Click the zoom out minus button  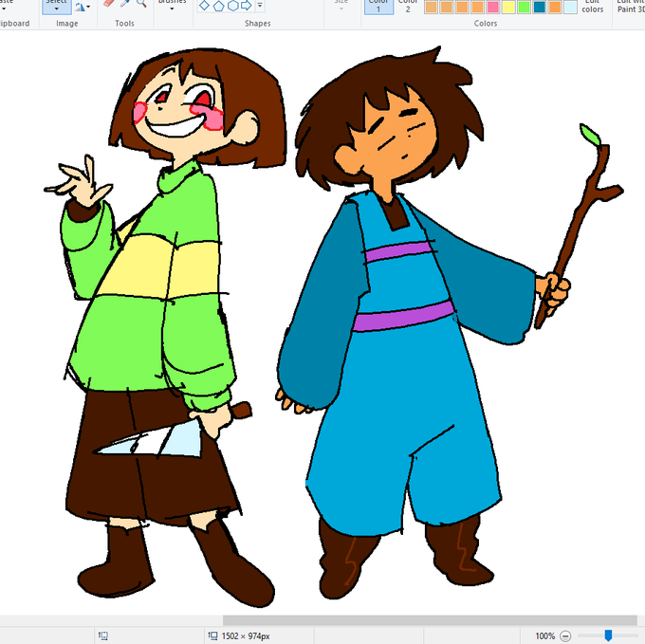click(566, 635)
